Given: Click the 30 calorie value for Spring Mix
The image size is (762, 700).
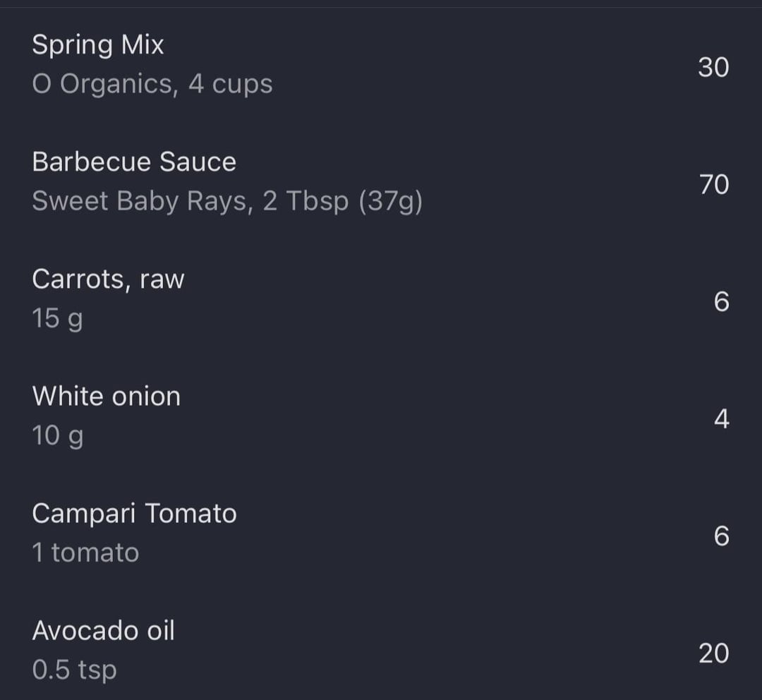Looking at the screenshot, I should point(713,67).
